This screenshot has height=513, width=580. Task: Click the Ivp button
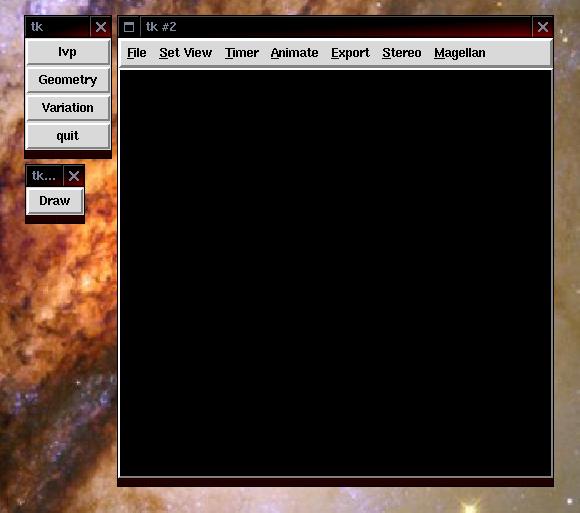68,52
